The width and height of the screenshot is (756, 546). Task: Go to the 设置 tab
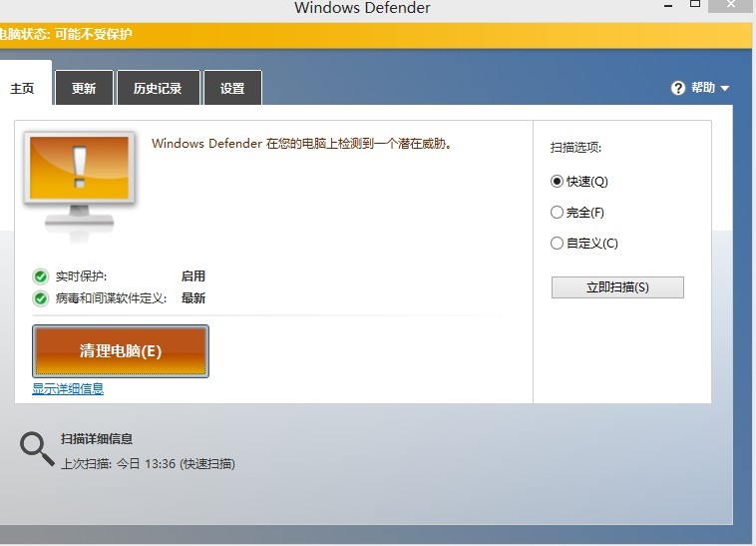232,88
